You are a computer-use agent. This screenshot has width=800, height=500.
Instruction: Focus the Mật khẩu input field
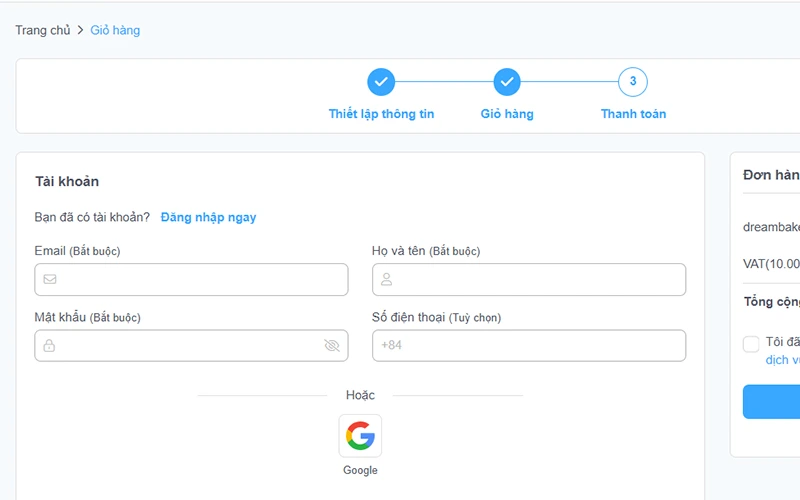click(191, 345)
